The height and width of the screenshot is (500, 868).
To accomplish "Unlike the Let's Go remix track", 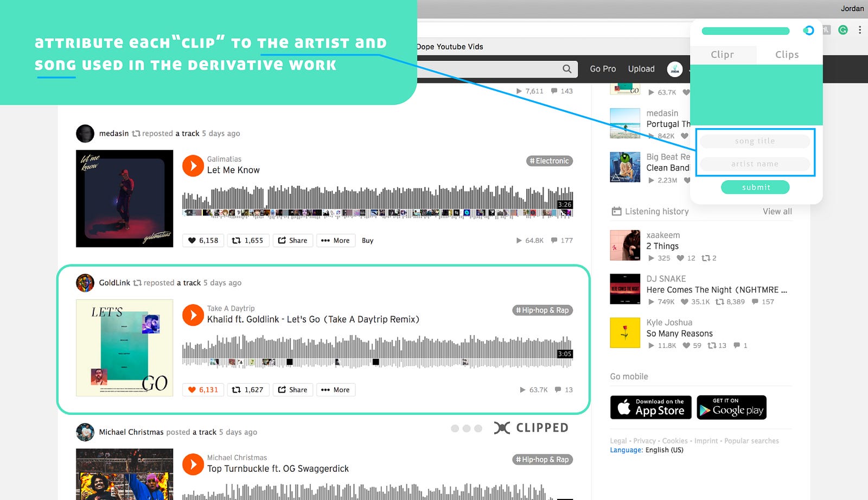I will coord(203,390).
